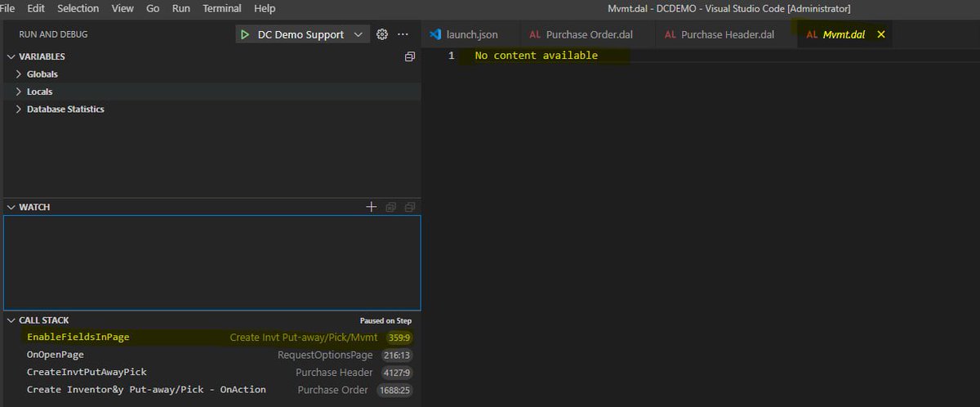
Task: Click line badge 4127:9
Action: pyautogui.click(x=396, y=372)
